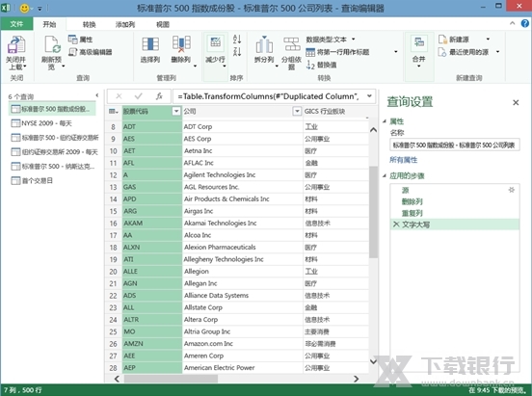Switch to the Home (开始) tab
Image resolution: width=532 pixels, height=396 pixels.
[49, 24]
